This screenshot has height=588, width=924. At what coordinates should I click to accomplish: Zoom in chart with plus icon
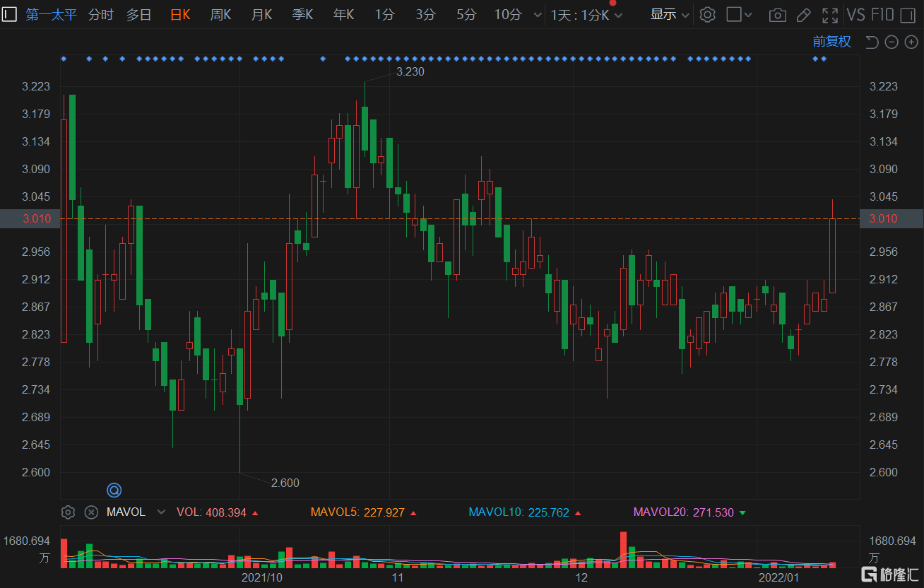click(911, 42)
